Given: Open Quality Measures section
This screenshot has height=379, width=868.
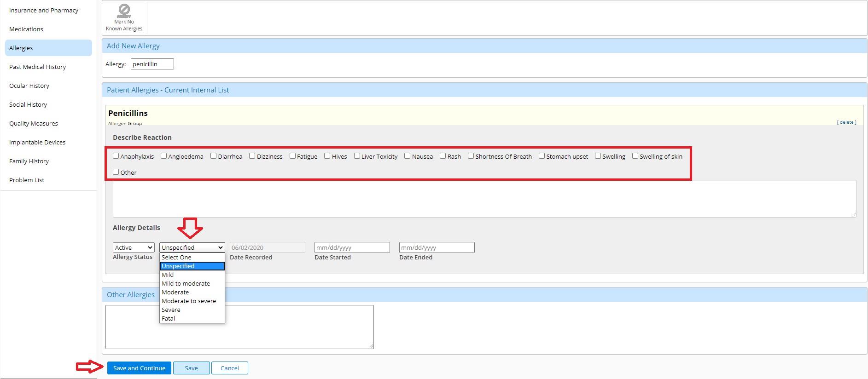Looking at the screenshot, I should click(48, 123).
